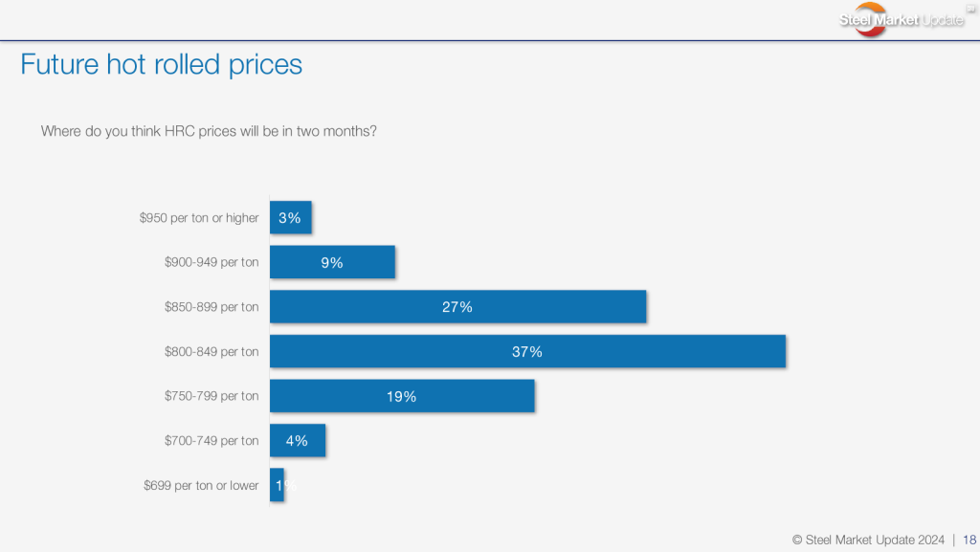Click the Steel Market Update logo
The width and height of the screenshot is (980, 552).
click(902, 20)
